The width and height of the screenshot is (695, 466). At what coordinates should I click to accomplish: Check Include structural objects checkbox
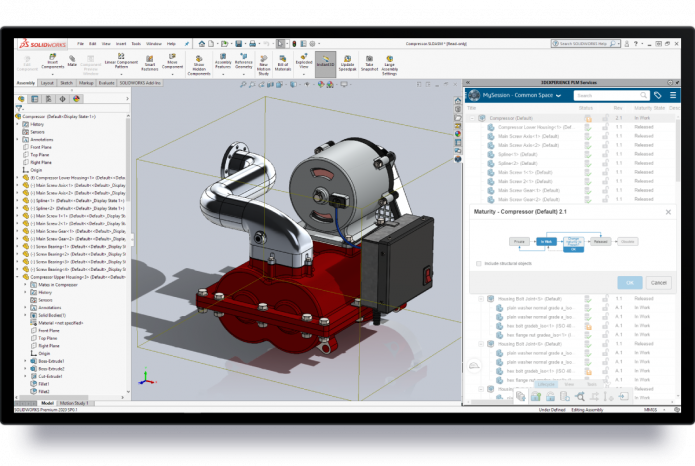478,263
